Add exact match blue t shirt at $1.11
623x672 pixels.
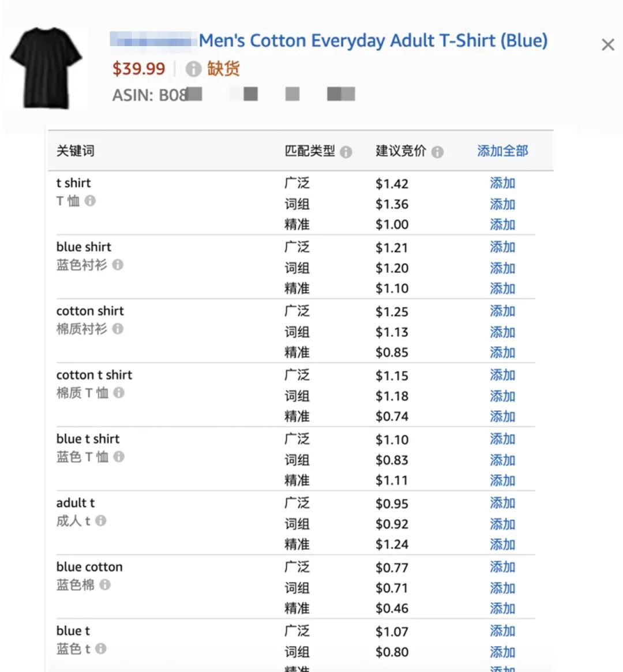pyautogui.click(x=502, y=480)
